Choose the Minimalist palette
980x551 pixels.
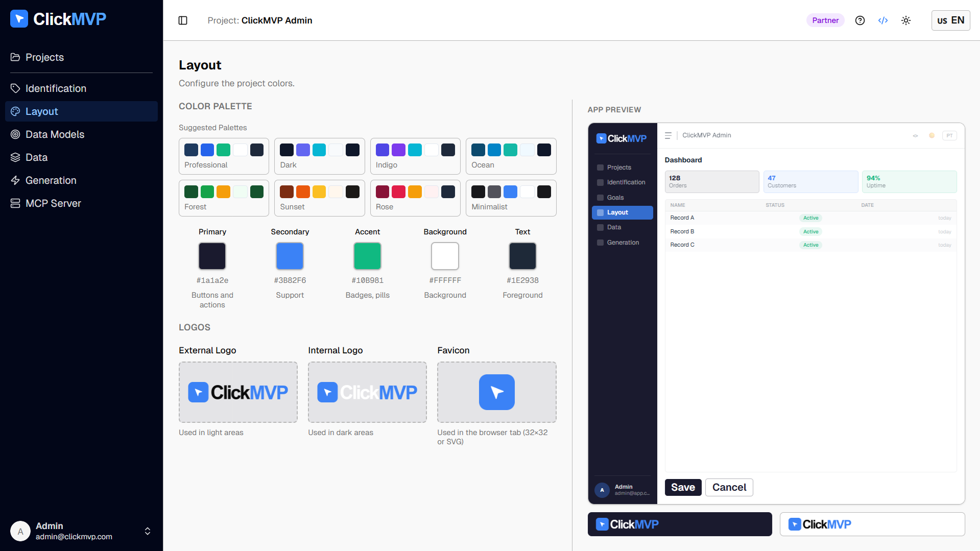tap(511, 198)
